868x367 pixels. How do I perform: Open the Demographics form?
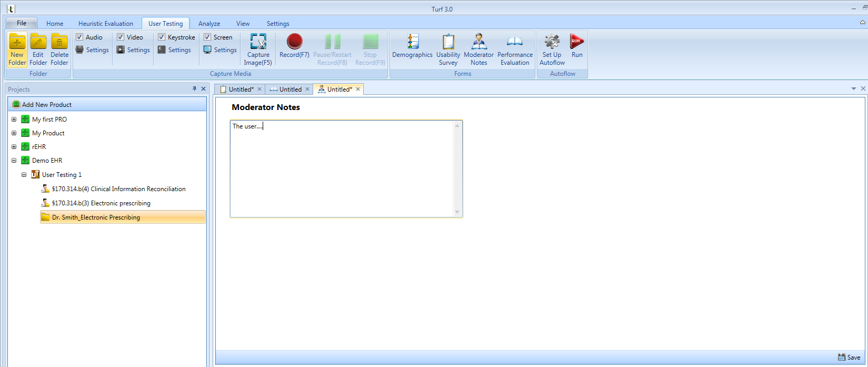[x=413, y=42]
